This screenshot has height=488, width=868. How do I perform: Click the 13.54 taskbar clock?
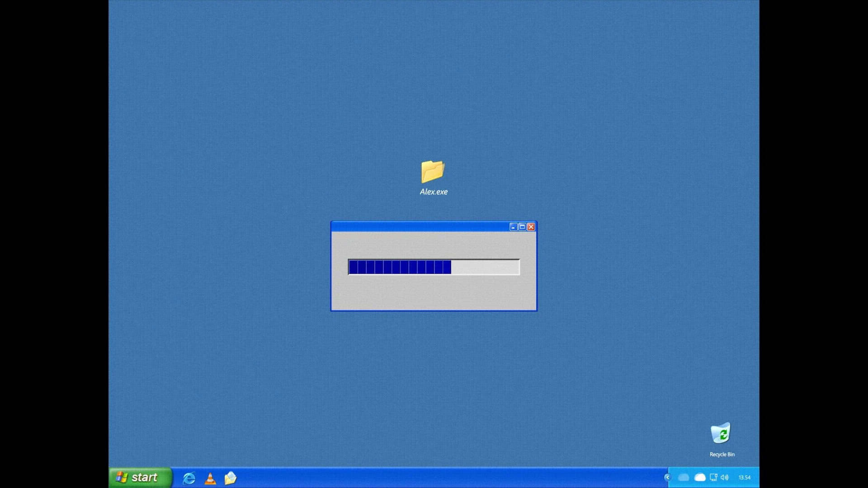point(745,478)
